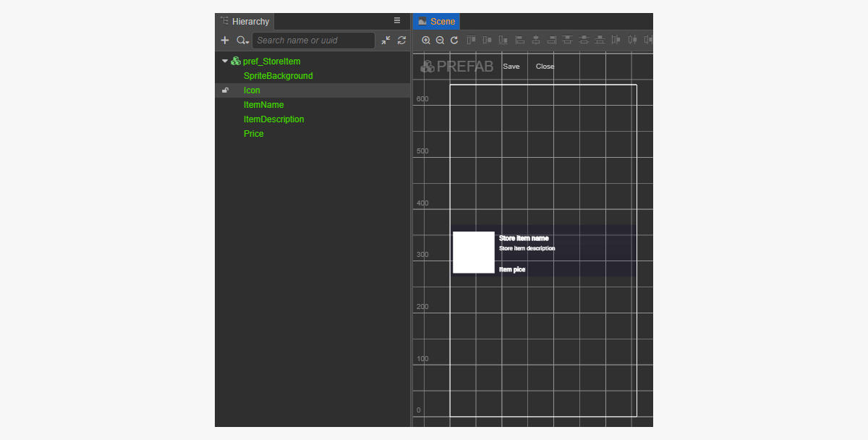Open the Hierarchy panel hamburger menu

coord(397,21)
